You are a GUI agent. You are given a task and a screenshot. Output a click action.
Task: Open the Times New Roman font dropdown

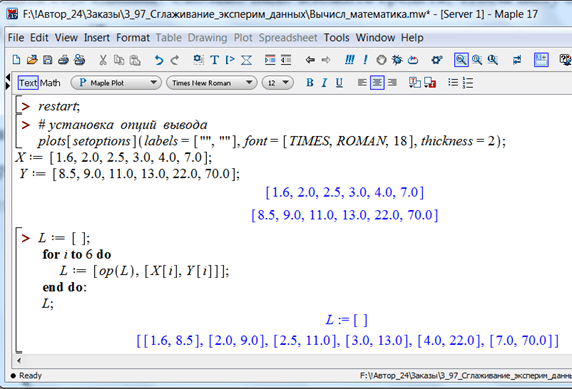212,83
